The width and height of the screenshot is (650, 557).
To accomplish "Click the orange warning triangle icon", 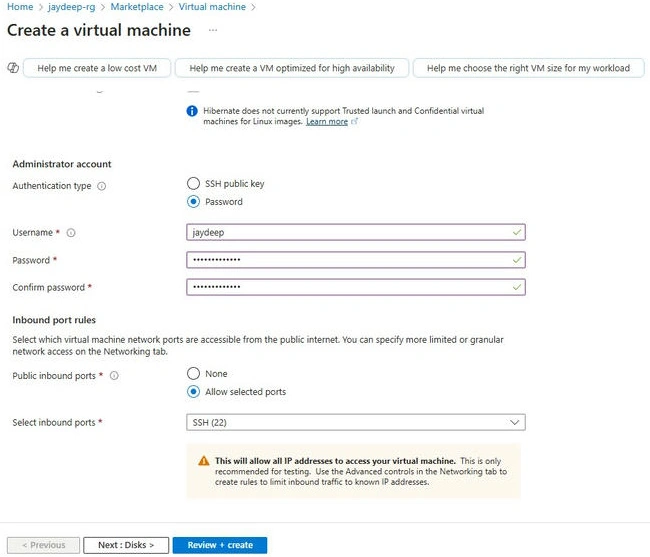I will [x=204, y=461].
